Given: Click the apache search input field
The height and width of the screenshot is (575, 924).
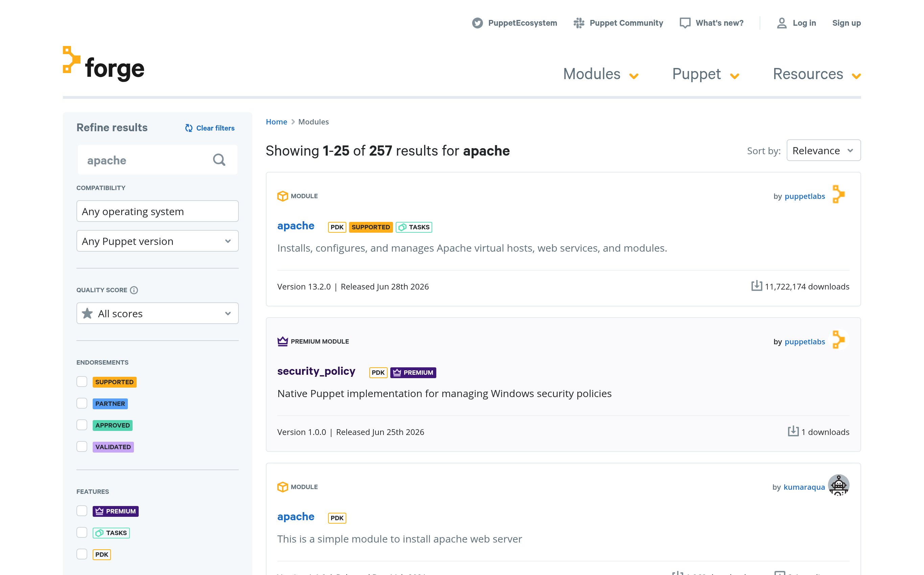Looking at the screenshot, I should pyautogui.click(x=157, y=160).
